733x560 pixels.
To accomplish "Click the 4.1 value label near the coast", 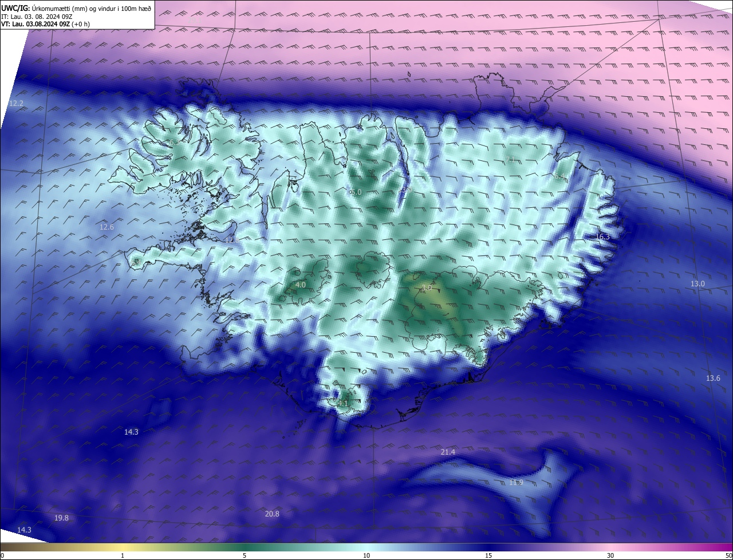I will [342, 404].
